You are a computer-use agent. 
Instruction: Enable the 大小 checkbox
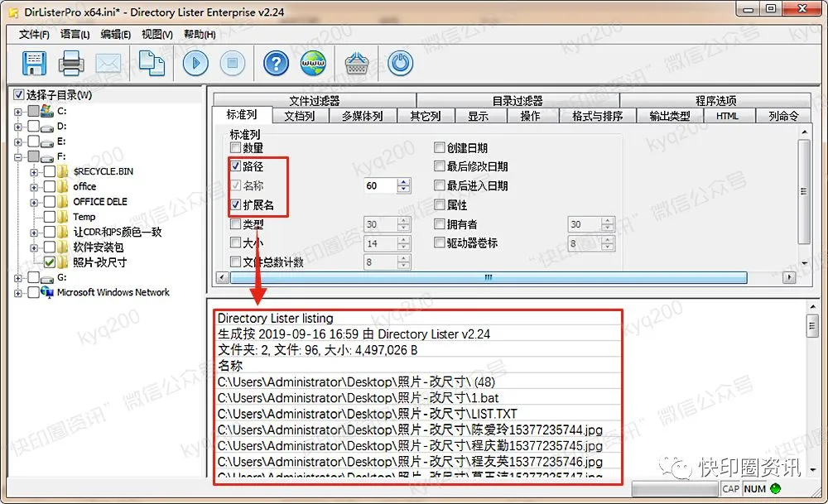(235, 242)
